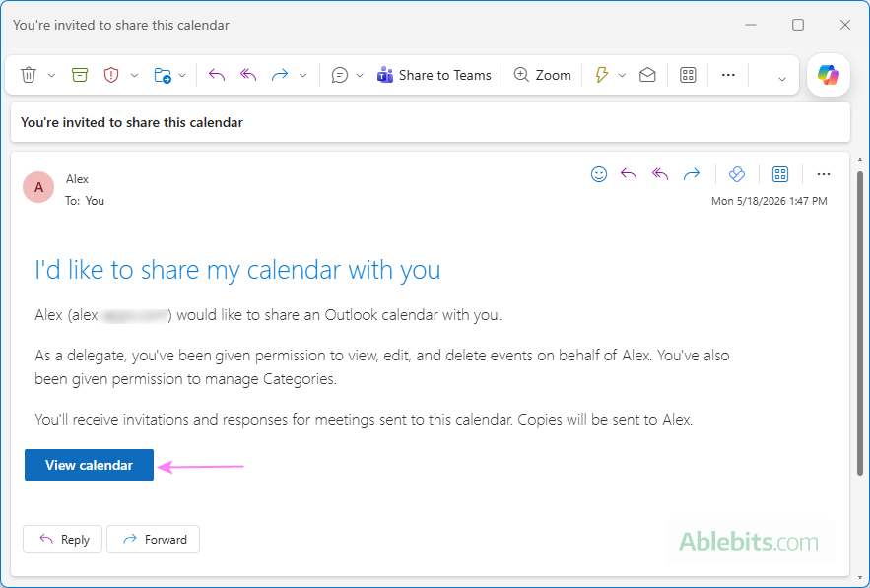The height and width of the screenshot is (588, 870).
Task: Click Share to Teams
Action: tap(434, 75)
